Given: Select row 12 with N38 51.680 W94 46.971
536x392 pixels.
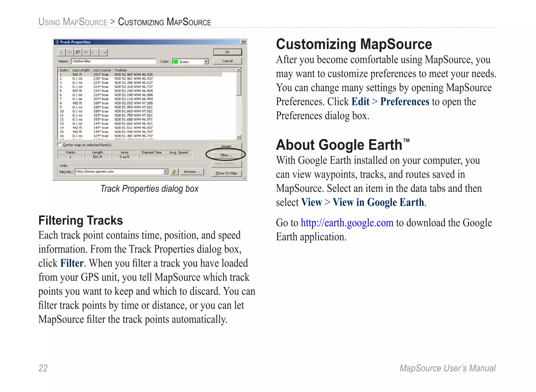Looking at the screenshot, I should [x=140, y=120].
